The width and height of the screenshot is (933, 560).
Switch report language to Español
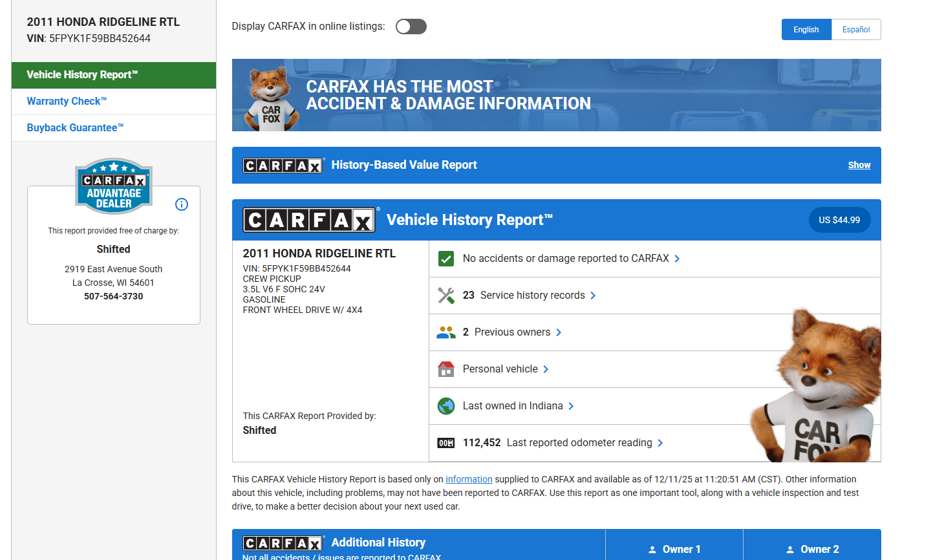pyautogui.click(x=855, y=30)
